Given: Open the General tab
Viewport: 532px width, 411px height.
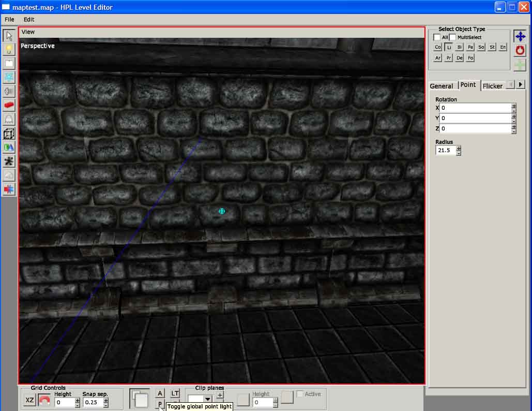Looking at the screenshot, I should click(442, 86).
